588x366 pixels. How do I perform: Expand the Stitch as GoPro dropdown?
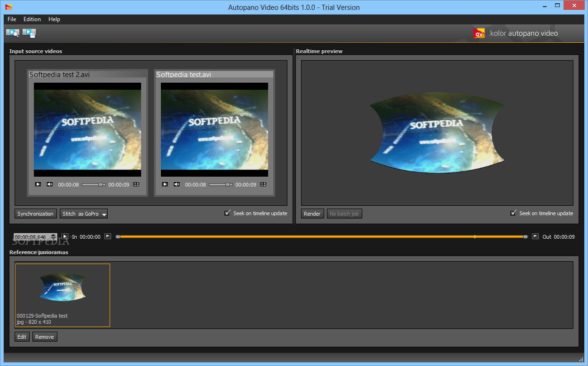[104, 214]
